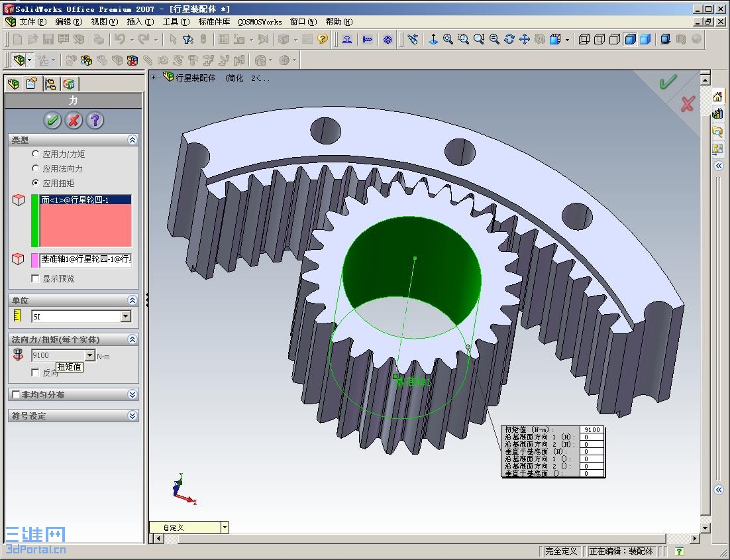This screenshot has height=560, width=730.
Task: Open PropertyManager help question button
Action: pyautogui.click(x=95, y=121)
